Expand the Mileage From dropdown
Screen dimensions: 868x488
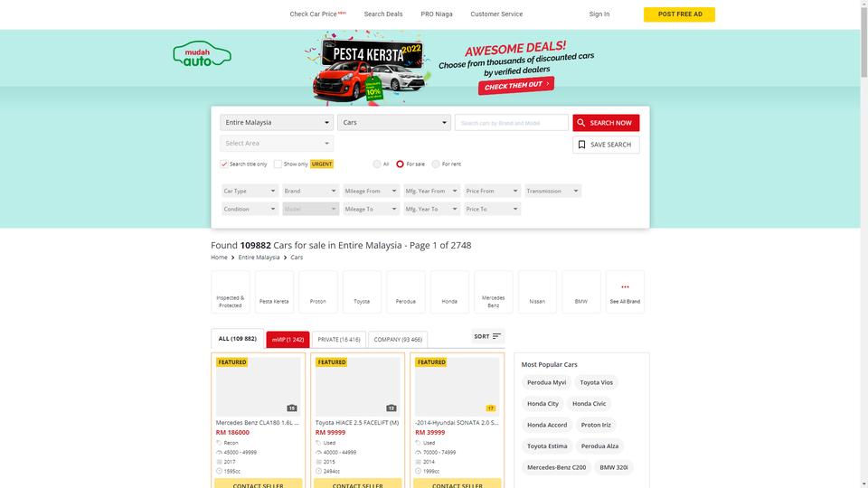(371, 191)
